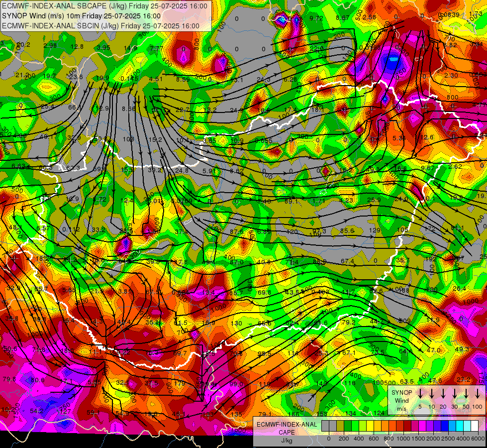Click the station value 0.145

(x=130, y=78)
